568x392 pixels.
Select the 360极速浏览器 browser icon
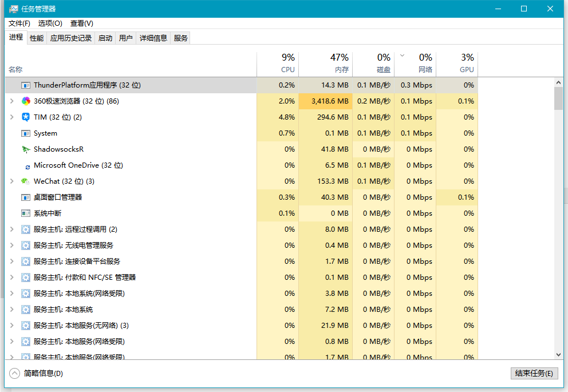[26, 101]
